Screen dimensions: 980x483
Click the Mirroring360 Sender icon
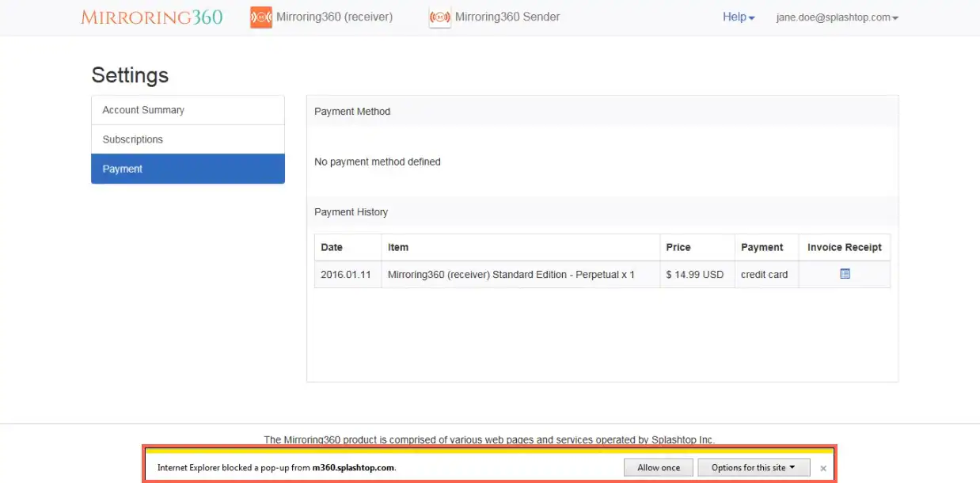(440, 17)
